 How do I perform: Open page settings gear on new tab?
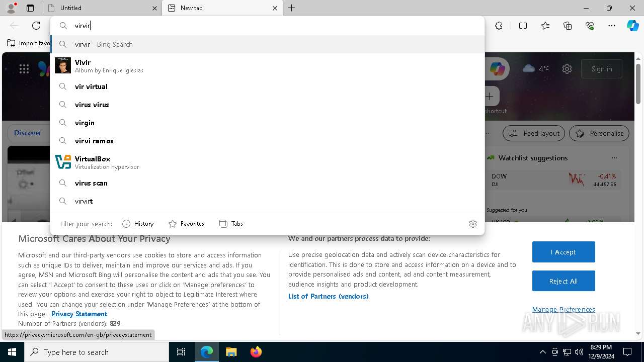click(x=567, y=69)
